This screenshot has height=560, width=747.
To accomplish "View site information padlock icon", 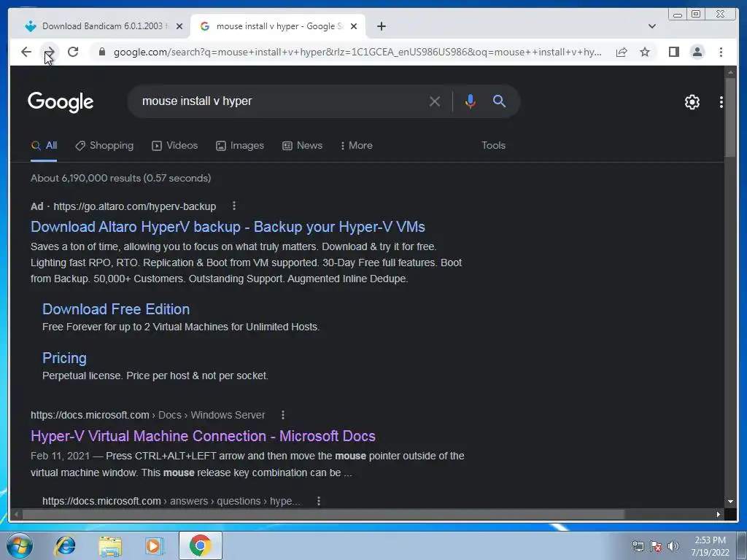I will [x=102, y=52].
